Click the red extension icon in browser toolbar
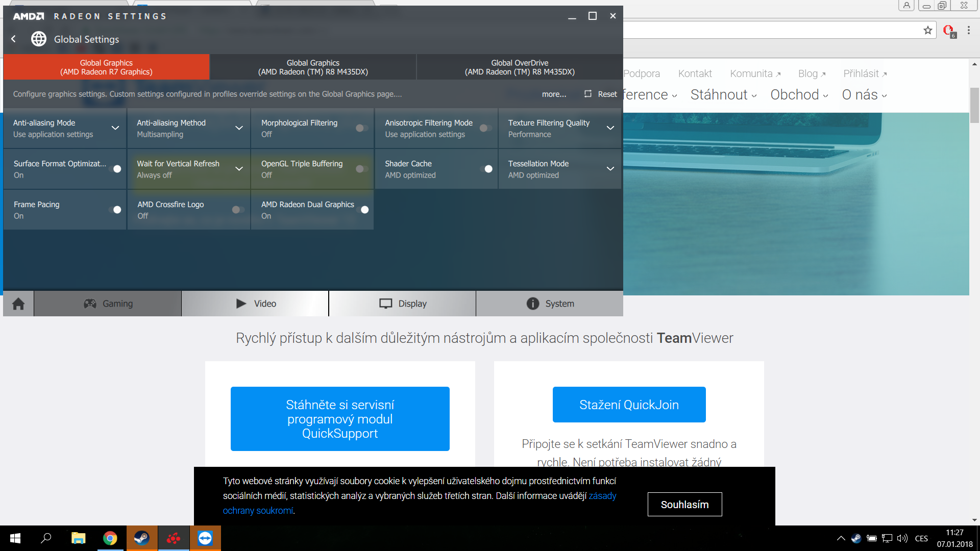Image resolution: width=980 pixels, height=551 pixels. (949, 31)
